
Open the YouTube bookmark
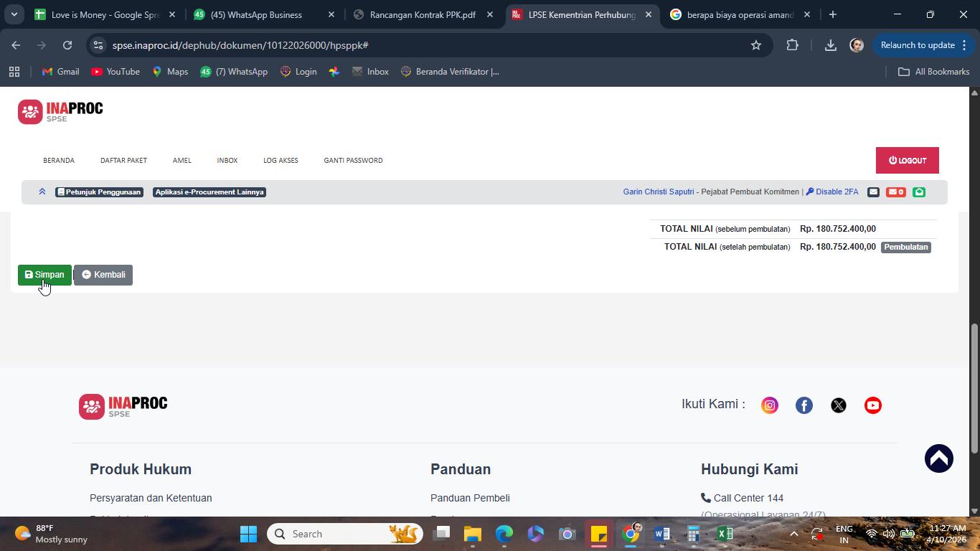tap(116, 72)
